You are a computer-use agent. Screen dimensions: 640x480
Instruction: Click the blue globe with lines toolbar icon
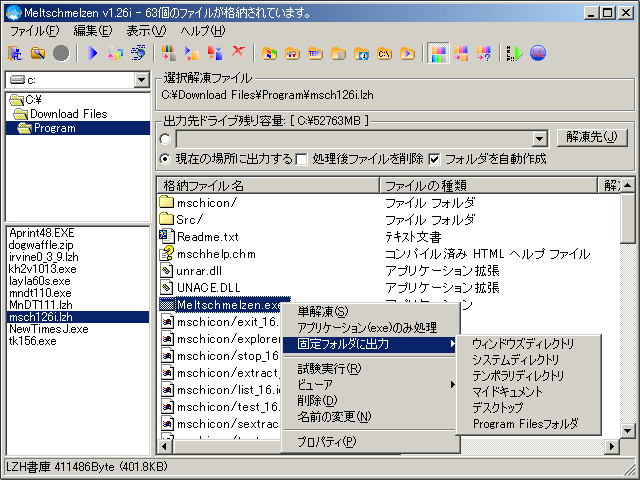[139, 53]
